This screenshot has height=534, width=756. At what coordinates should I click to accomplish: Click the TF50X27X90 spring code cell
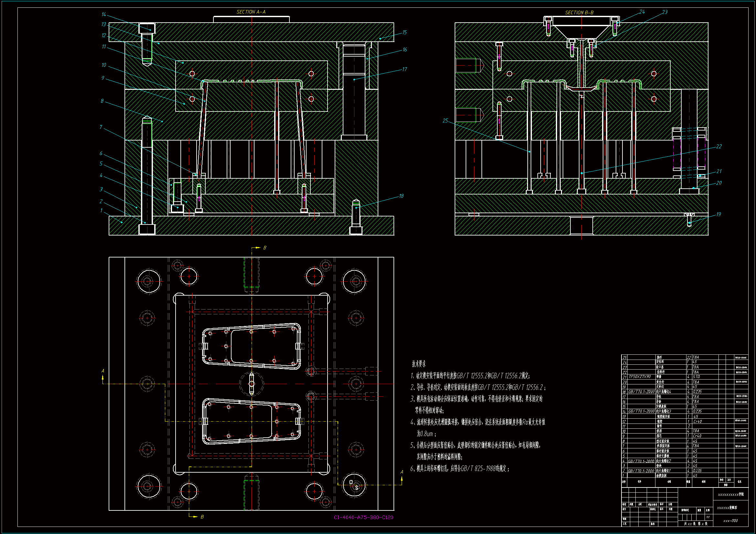(x=640, y=377)
